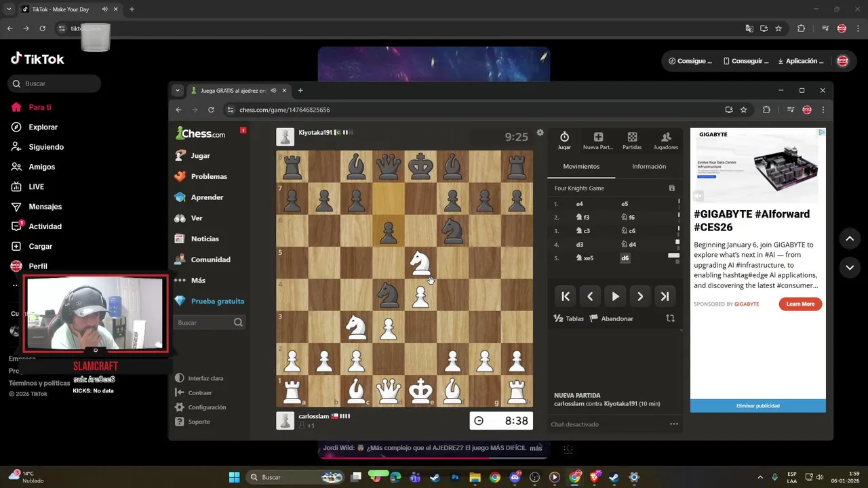Click the opening book icon by Four Knights Game

672,188
